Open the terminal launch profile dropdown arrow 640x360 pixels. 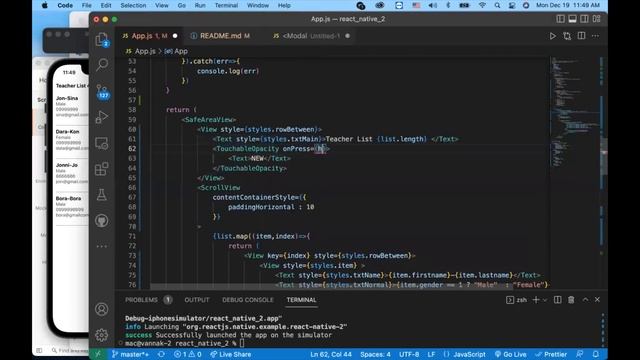(x=545, y=300)
